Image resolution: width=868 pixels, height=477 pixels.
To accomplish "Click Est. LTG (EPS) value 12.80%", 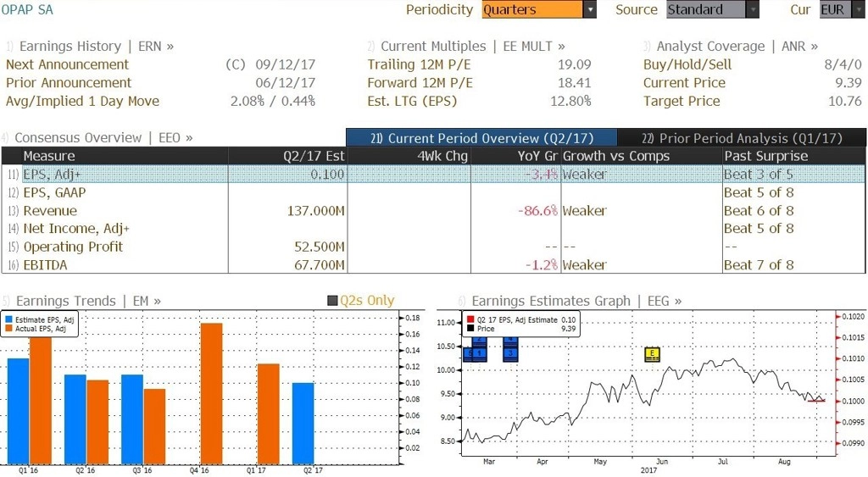I will pos(570,102).
